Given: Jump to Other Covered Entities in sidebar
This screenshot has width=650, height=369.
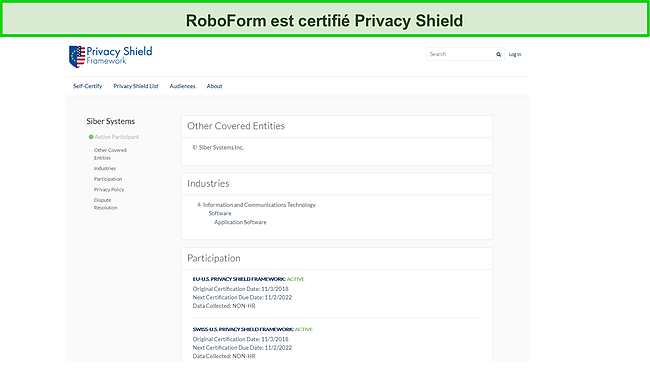Looking at the screenshot, I should (110, 154).
